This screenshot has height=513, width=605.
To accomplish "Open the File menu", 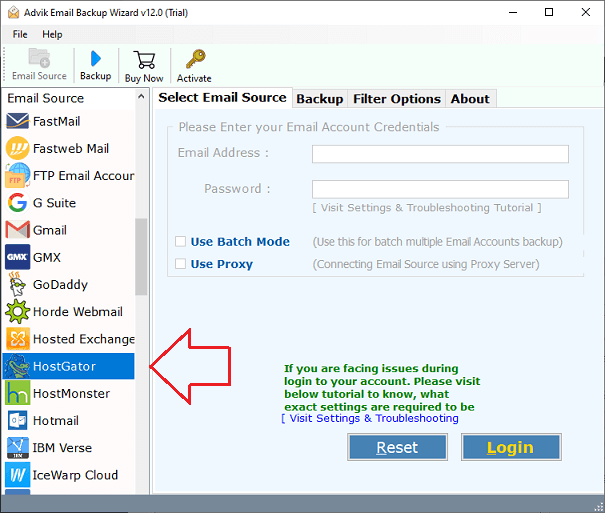I will [20, 34].
